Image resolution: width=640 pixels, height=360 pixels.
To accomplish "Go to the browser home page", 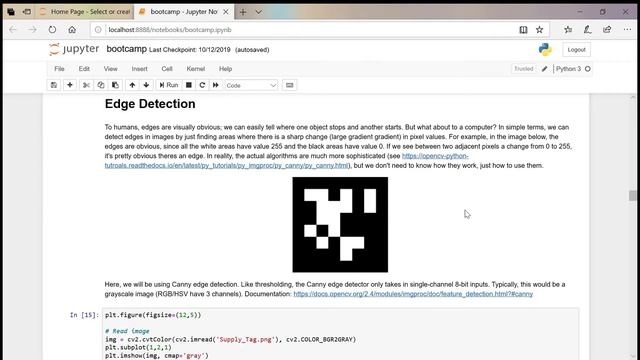I will tap(72, 30).
